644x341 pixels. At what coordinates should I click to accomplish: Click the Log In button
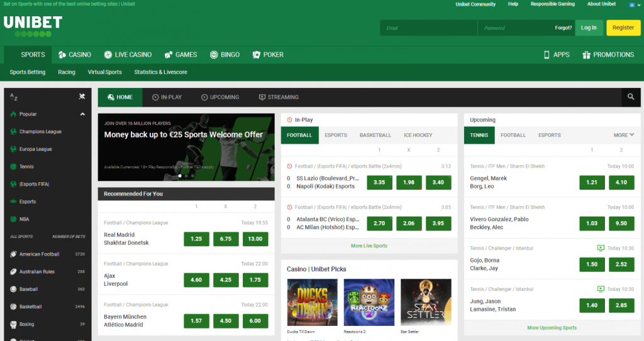pos(589,28)
